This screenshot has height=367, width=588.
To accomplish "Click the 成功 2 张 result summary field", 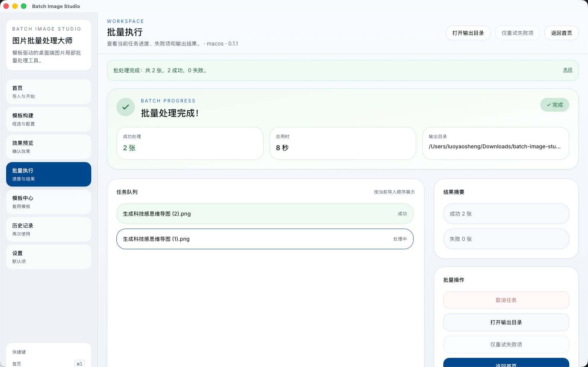I will click(506, 214).
